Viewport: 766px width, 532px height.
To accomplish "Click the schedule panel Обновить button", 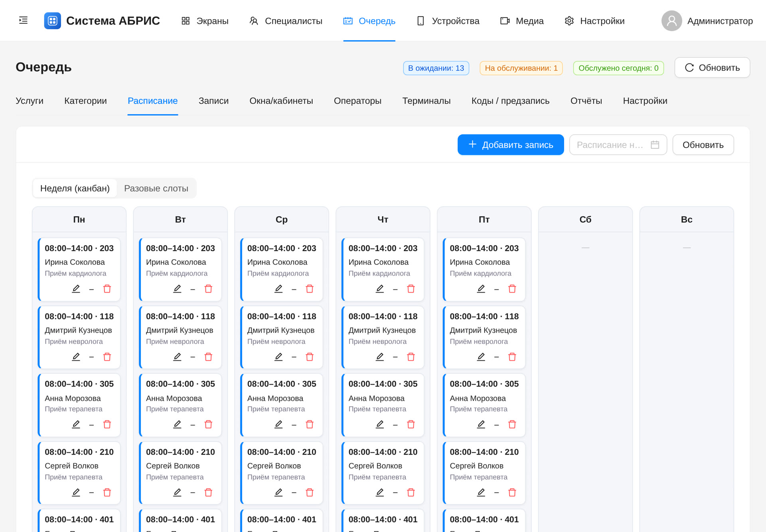I will pos(703,145).
